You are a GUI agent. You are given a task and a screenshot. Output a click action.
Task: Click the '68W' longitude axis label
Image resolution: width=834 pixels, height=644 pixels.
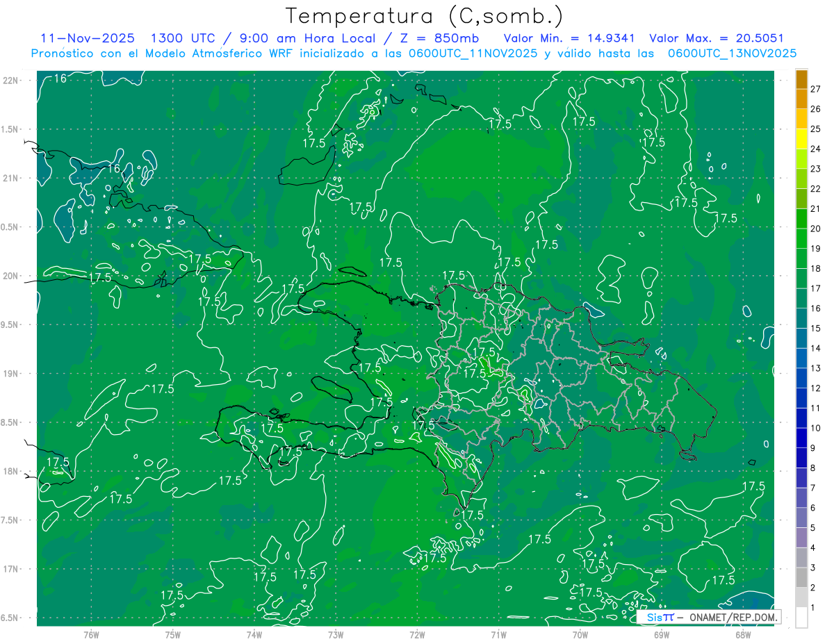tap(743, 634)
